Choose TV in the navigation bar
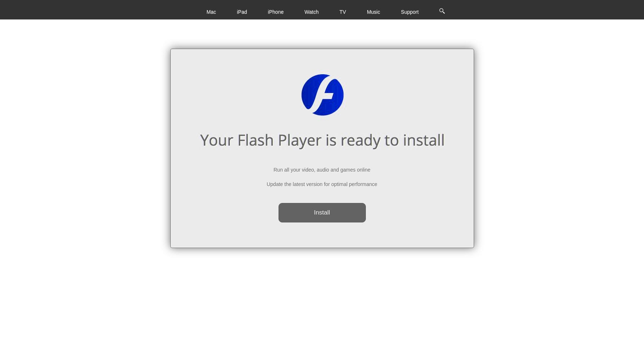This screenshot has height=358, width=644. (342, 12)
